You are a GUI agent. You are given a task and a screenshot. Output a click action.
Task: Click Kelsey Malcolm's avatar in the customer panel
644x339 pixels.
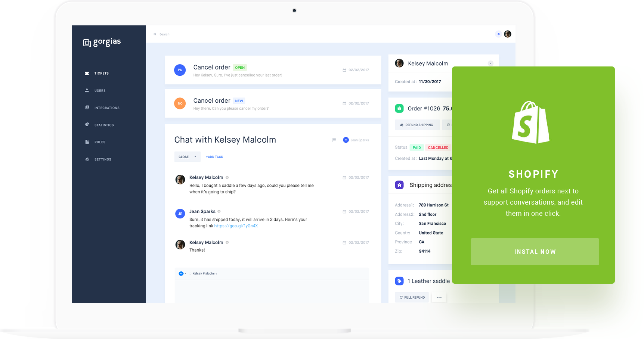399,63
